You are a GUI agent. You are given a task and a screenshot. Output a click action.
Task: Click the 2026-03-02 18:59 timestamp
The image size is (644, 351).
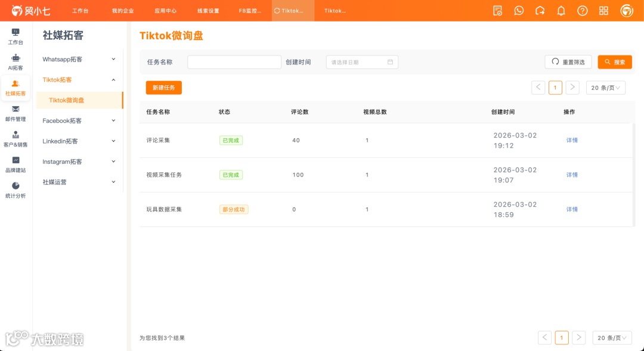[515, 209]
